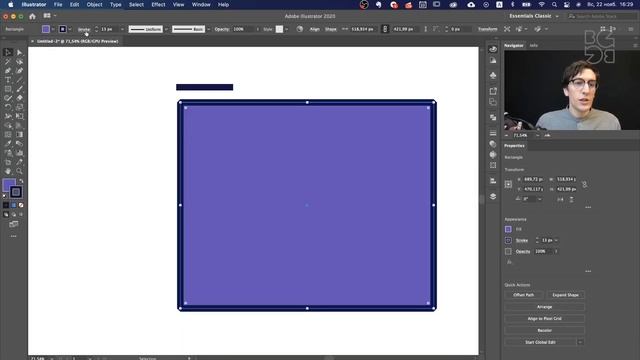The width and height of the screenshot is (640, 360).
Task: Select the Properties panel tab
Action: point(514,146)
